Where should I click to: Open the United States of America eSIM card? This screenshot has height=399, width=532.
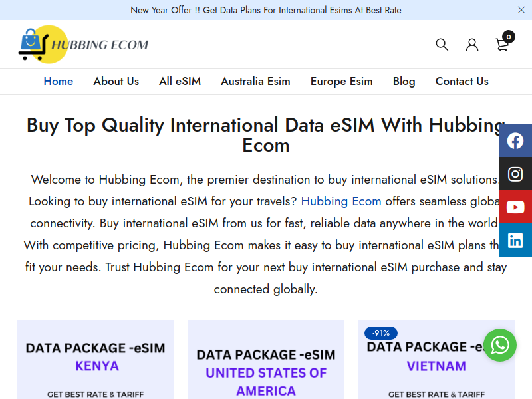click(x=266, y=360)
